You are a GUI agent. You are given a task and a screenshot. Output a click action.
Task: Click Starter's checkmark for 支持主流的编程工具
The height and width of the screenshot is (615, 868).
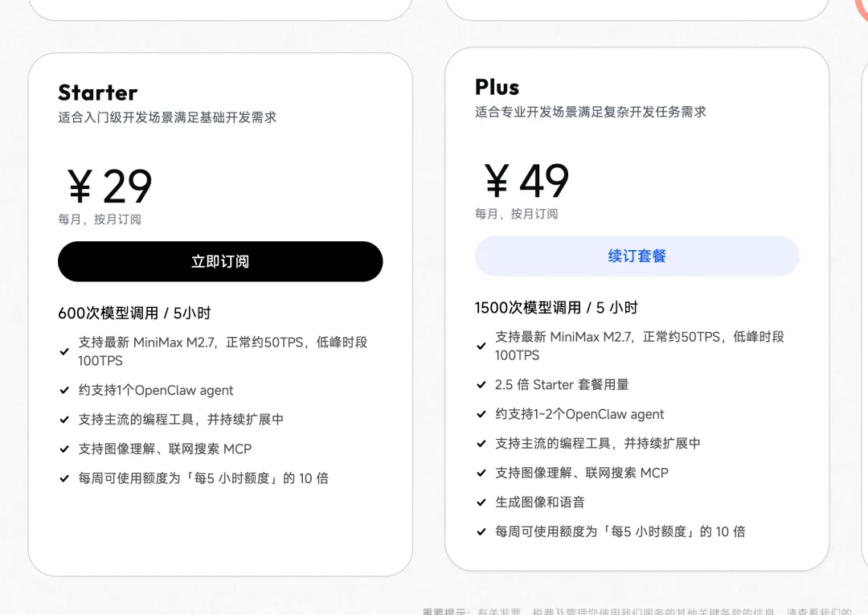[64, 420]
